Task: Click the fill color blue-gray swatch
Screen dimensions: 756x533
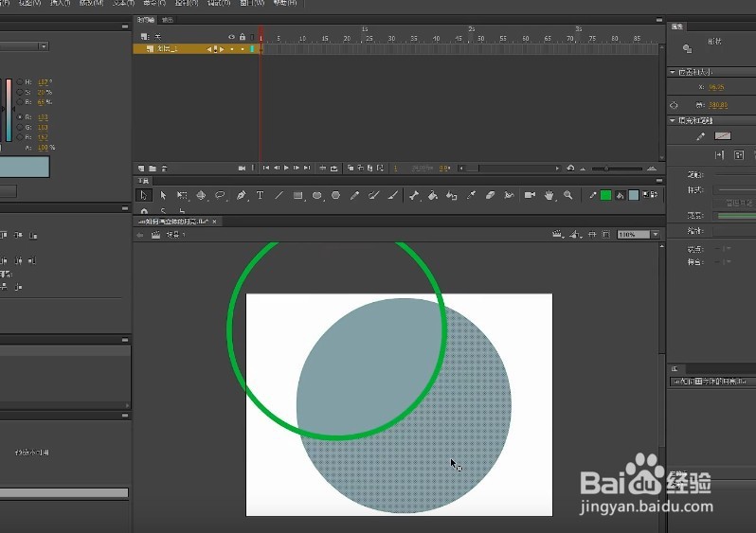Action: 634,195
